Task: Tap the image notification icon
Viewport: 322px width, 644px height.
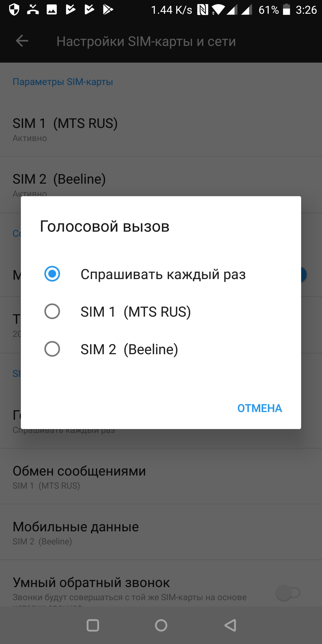Action: click(52, 10)
